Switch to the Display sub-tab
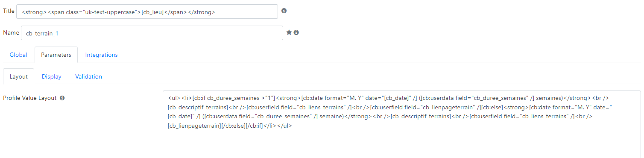 point(52,76)
